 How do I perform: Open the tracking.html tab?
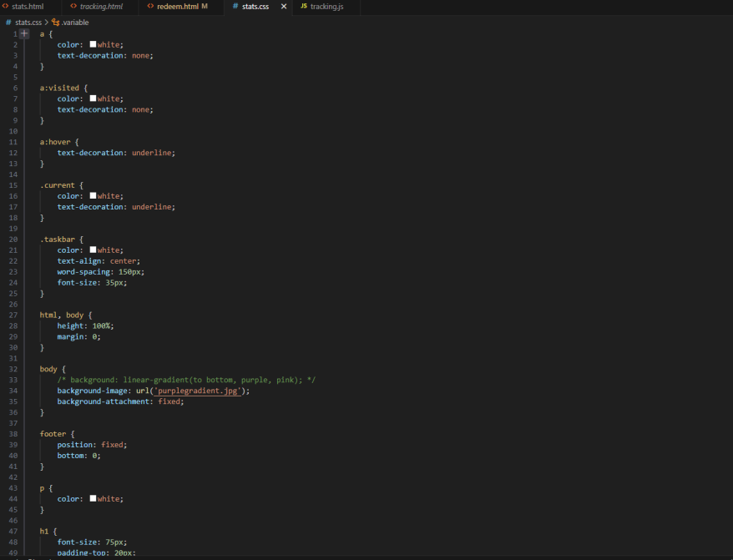(x=102, y=7)
